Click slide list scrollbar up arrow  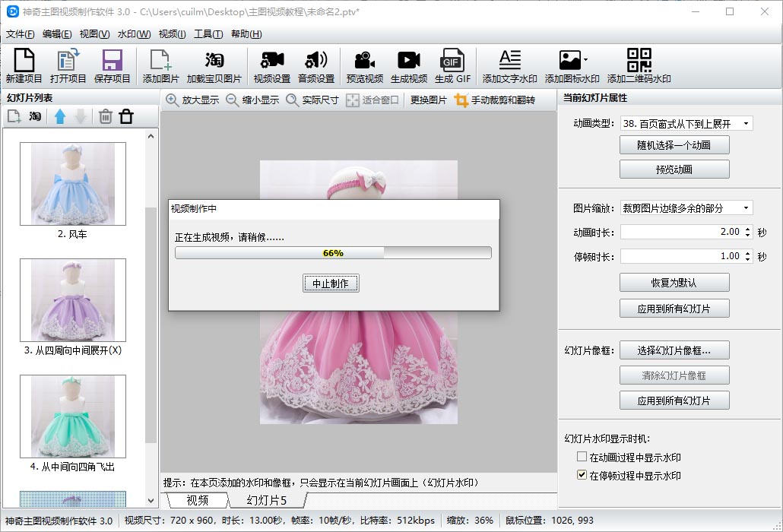pos(151,136)
